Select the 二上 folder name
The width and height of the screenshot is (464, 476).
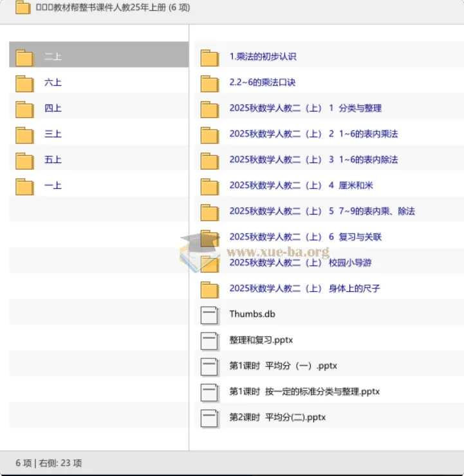coord(53,57)
